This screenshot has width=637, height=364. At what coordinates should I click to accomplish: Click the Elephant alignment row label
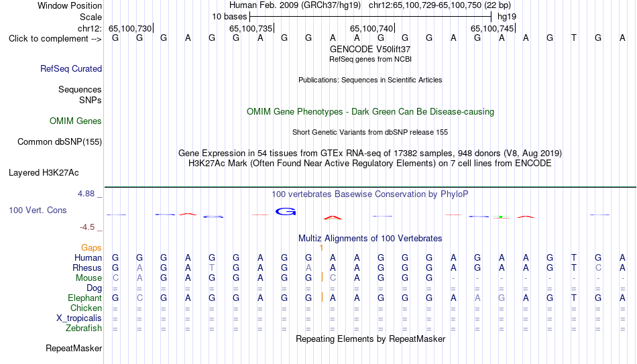[85, 298]
